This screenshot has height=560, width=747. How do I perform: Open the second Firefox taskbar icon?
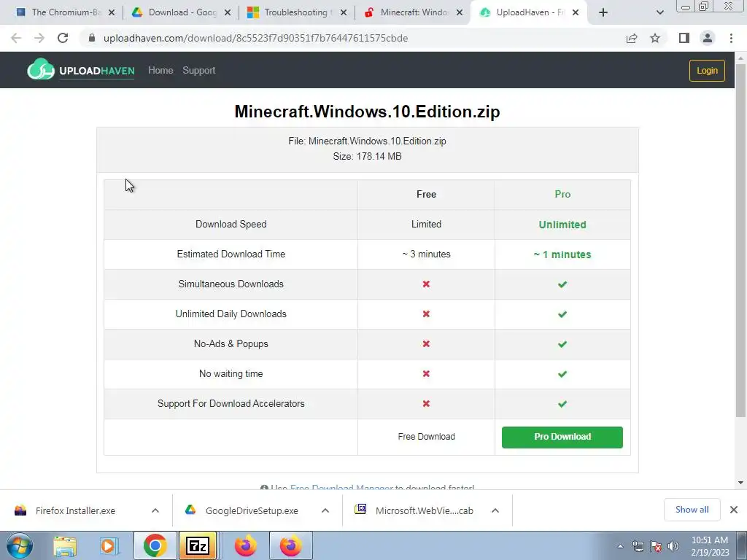(290, 545)
